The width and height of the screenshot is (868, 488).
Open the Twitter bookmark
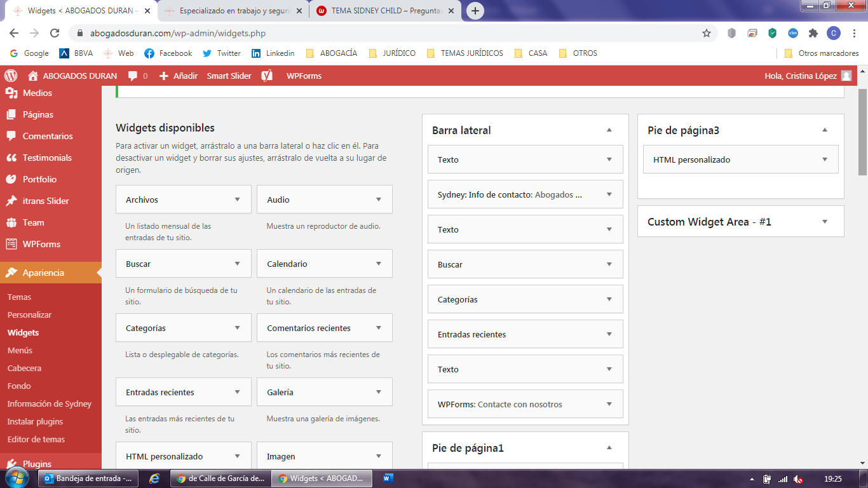coord(221,53)
